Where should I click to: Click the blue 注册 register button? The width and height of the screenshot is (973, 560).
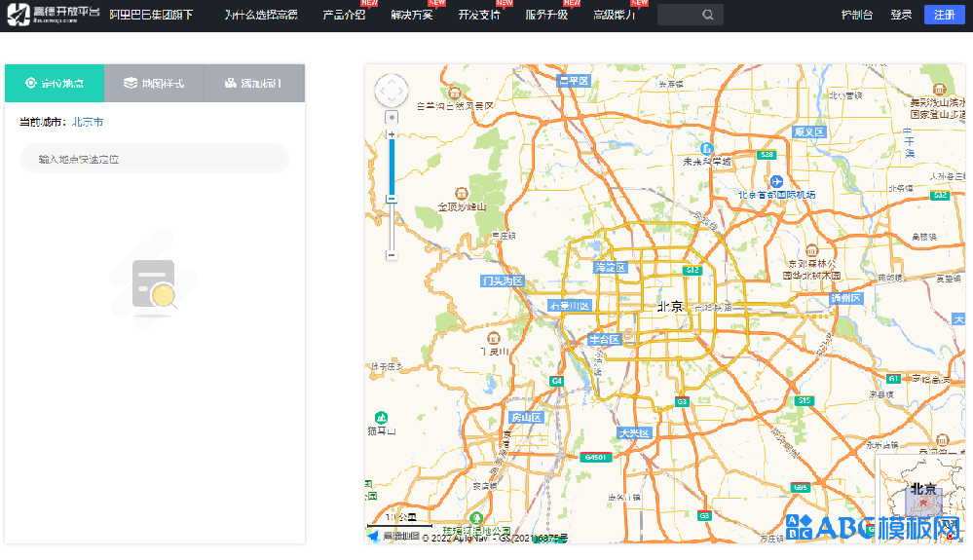tap(945, 15)
